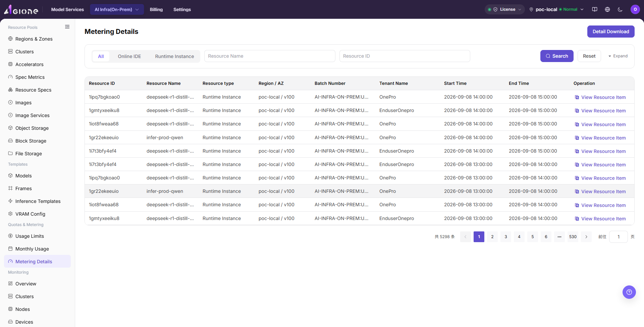The image size is (644, 327).
Task: Collapse the sidebar menu icon
Action: (67, 27)
